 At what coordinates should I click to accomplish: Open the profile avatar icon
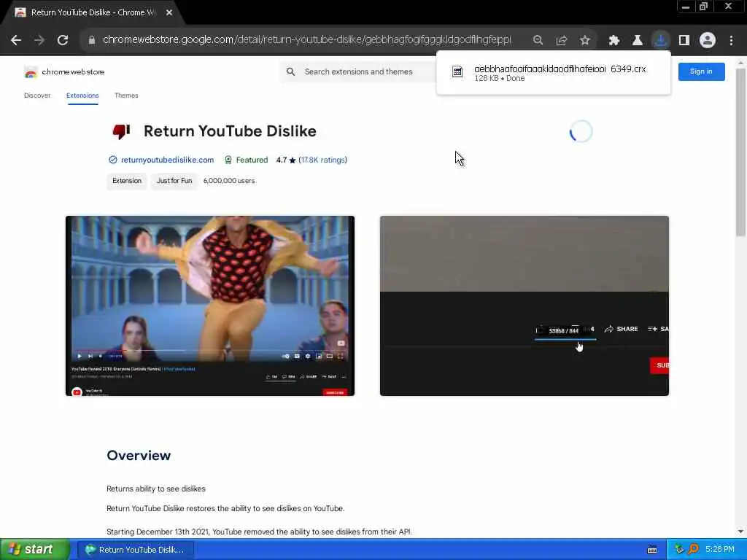click(708, 40)
